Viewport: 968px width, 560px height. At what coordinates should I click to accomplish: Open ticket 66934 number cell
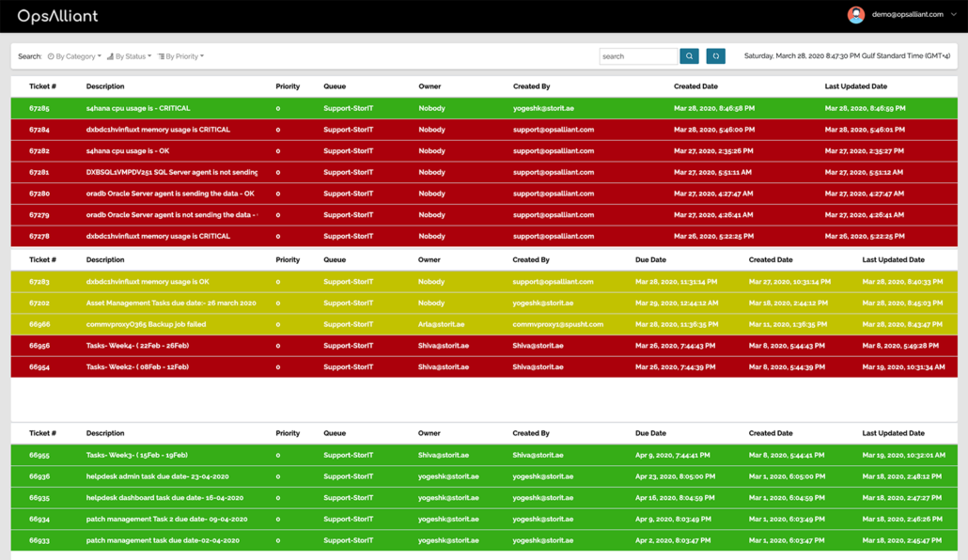[x=39, y=520]
